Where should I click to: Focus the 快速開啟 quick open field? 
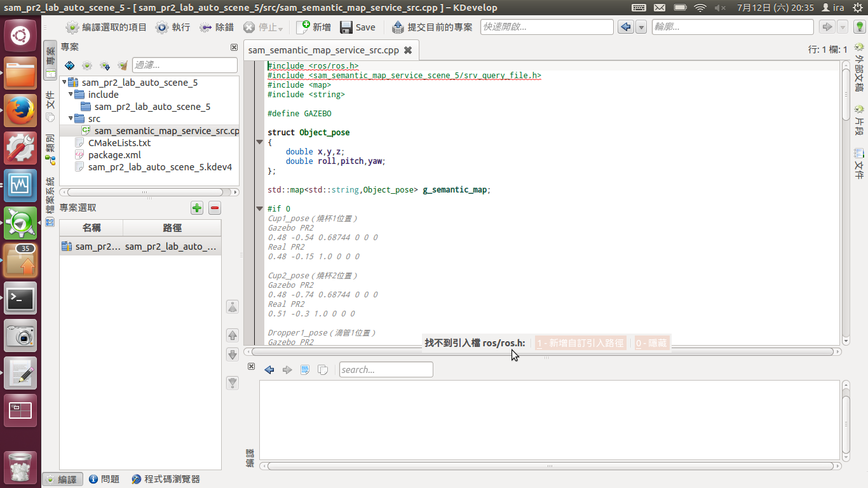(546, 27)
